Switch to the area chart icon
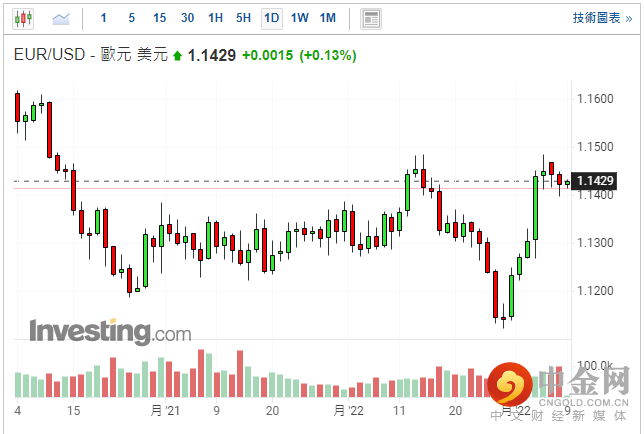The image size is (644, 434). coord(62,18)
